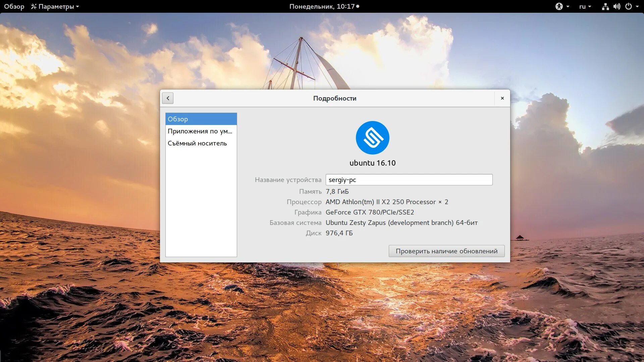Expand system menu arrow beside power icon

click(x=637, y=6)
